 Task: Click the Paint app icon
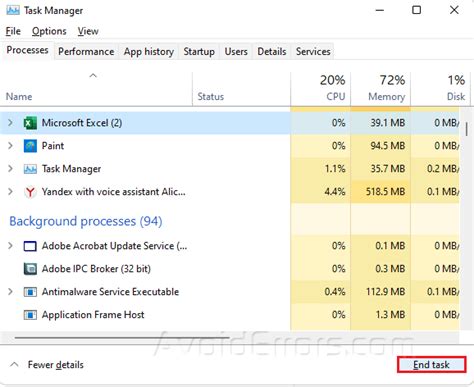point(30,146)
